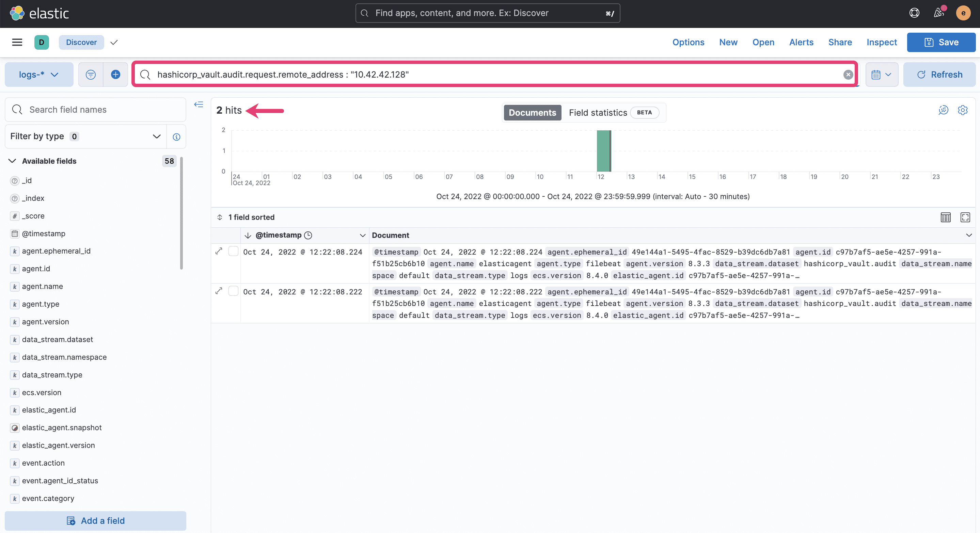Click the add filter plus icon
The image size is (980, 533).
115,74
